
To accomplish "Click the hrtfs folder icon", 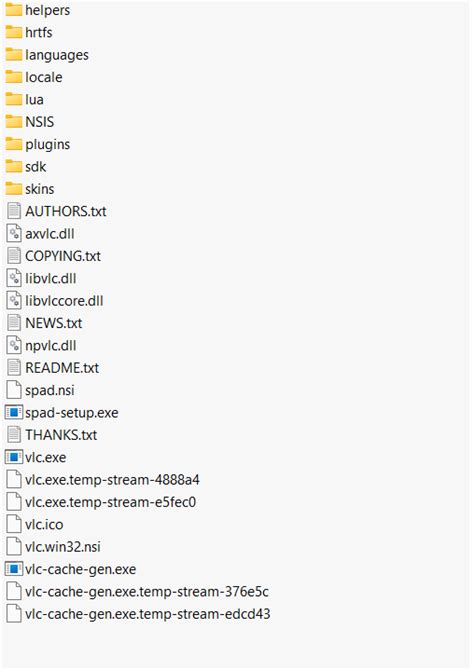I will tap(14, 32).
